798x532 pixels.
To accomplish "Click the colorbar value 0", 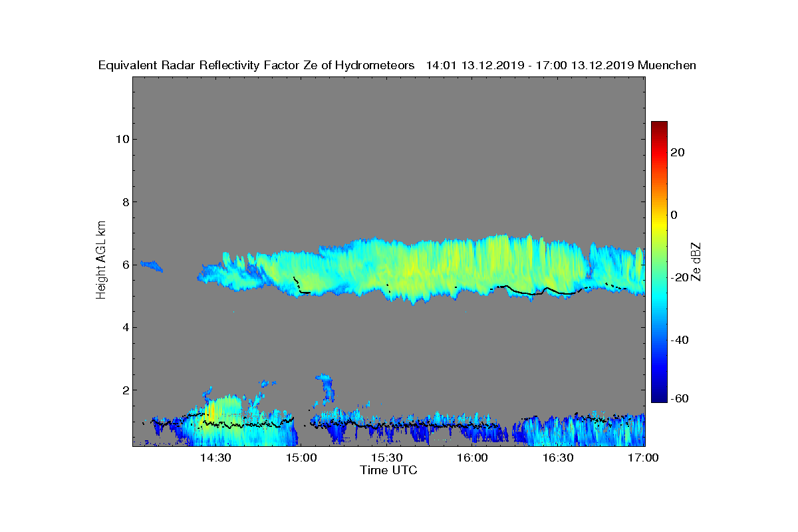I will pyautogui.click(x=674, y=215).
